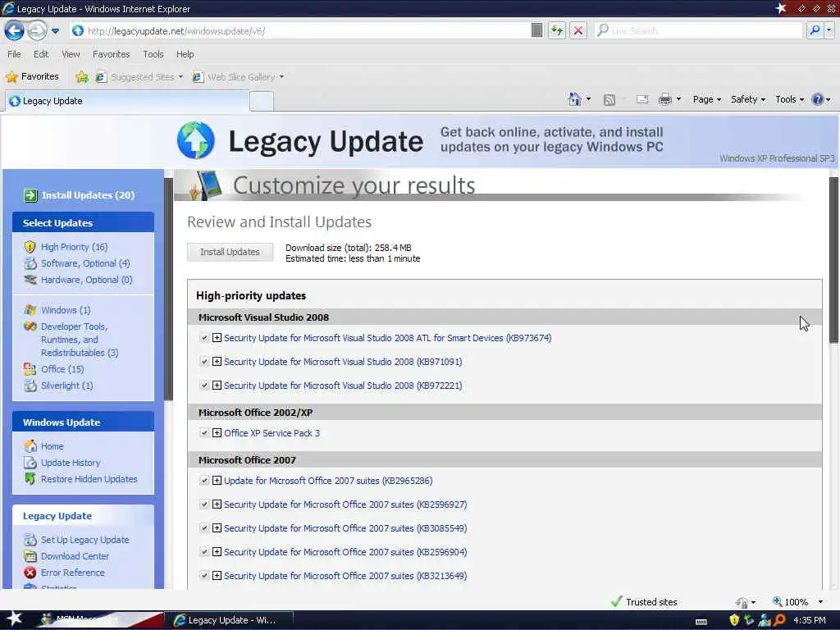Click the Office (15) category icon
840x630 pixels.
tap(30, 369)
